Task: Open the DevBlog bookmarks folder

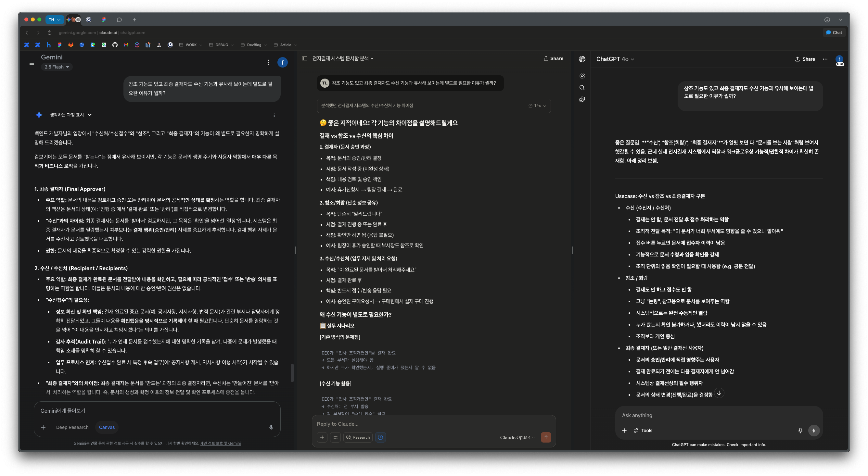Action: coord(254,45)
